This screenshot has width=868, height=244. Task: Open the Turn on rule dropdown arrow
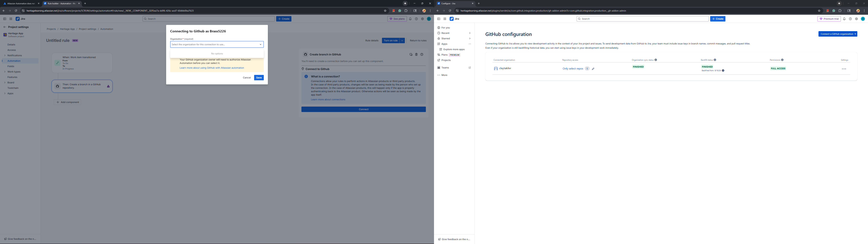(x=402, y=40)
